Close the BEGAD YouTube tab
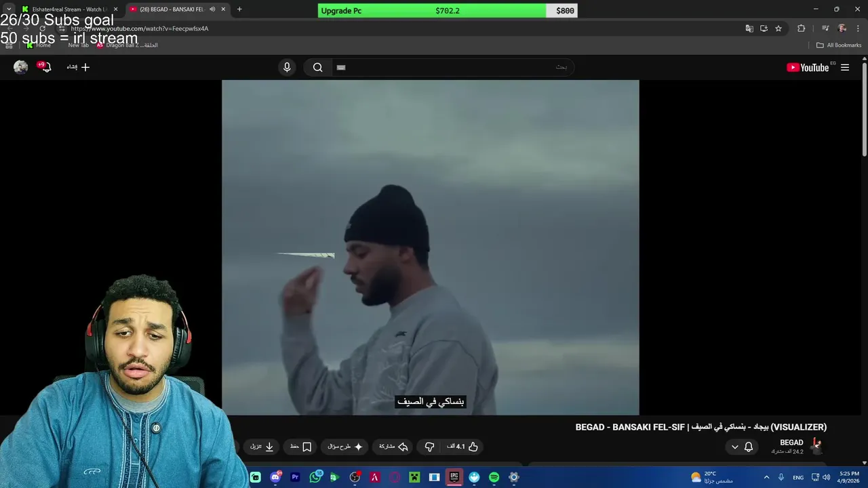Image resolution: width=868 pixels, height=488 pixels. (223, 9)
